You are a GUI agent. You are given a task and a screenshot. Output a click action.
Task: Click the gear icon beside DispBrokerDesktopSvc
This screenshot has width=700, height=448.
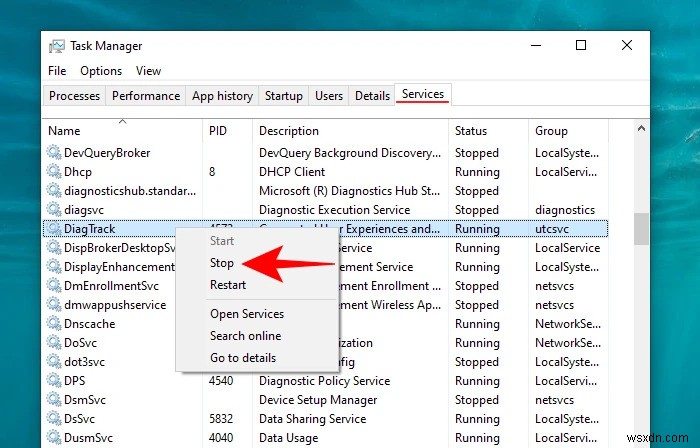coord(54,248)
